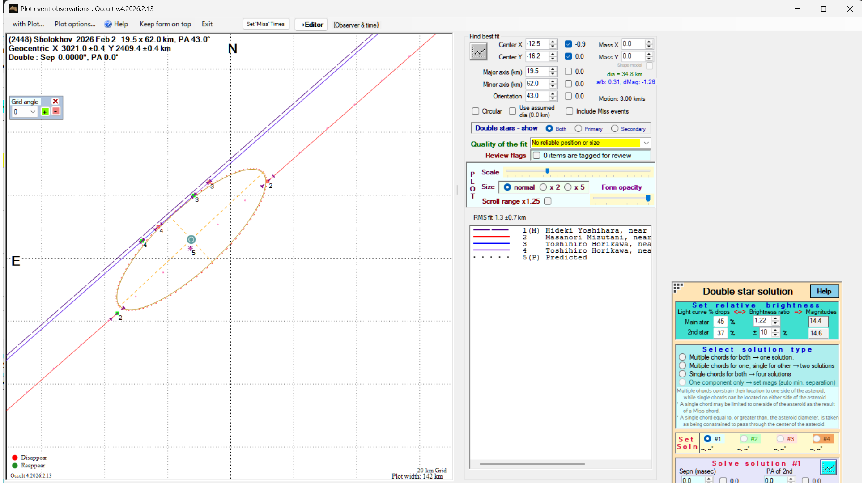Enable the Circular checkbox
The height and width of the screenshot is (492, 868).
(476, 111)
